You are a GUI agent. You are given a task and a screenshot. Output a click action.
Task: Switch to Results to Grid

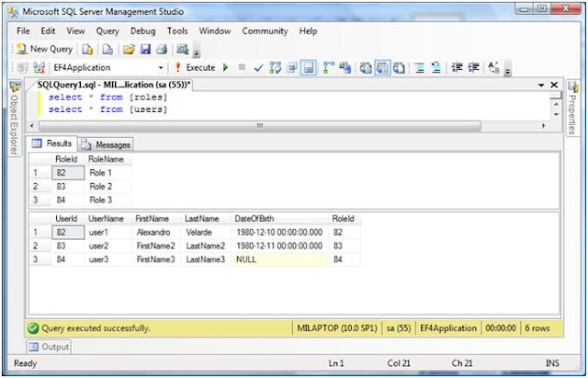382,68
